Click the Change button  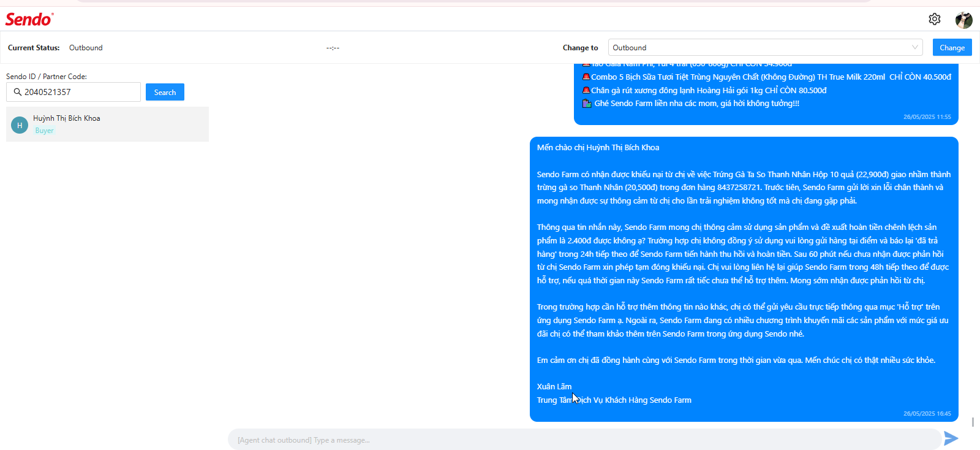click(952, 47)
